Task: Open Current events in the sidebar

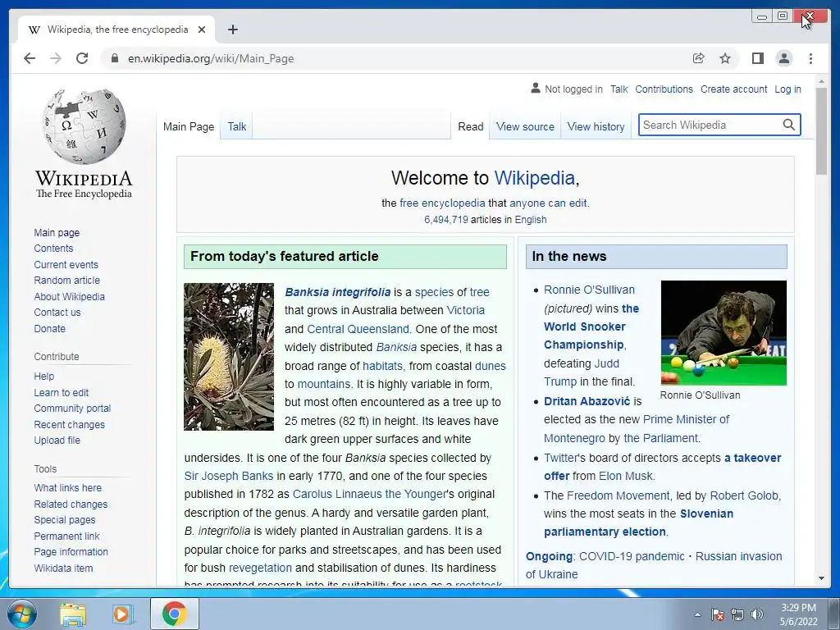Action: 66,265
